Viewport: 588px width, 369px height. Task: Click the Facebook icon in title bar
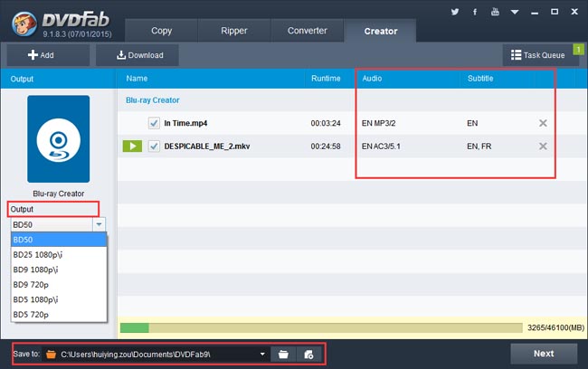pos(476,13)
